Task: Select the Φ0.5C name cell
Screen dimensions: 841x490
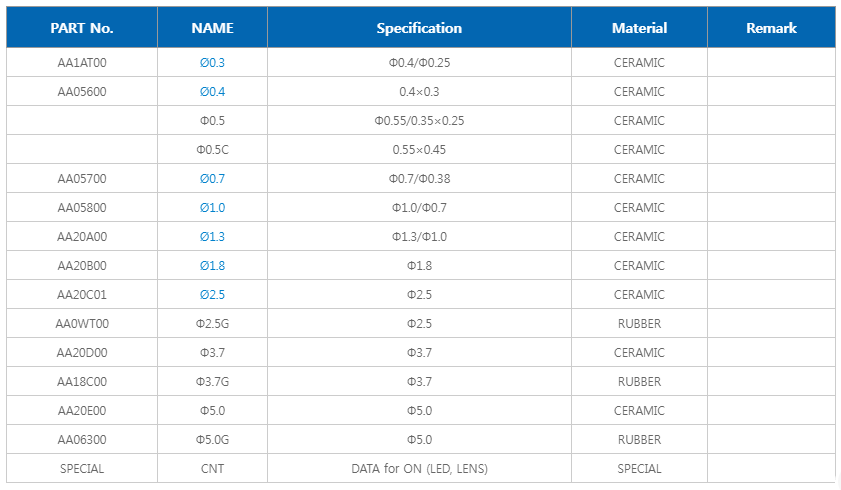Action: (212, 150)
